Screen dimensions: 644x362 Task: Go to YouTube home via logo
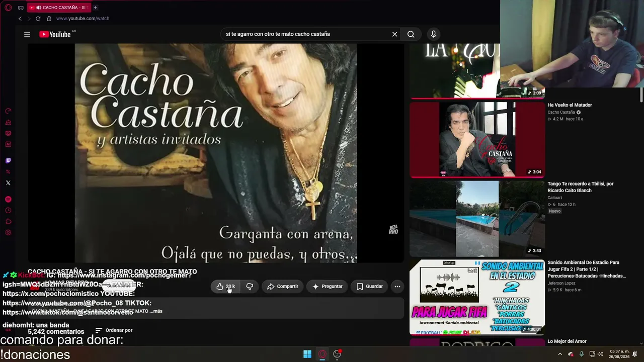click(55, 34)
